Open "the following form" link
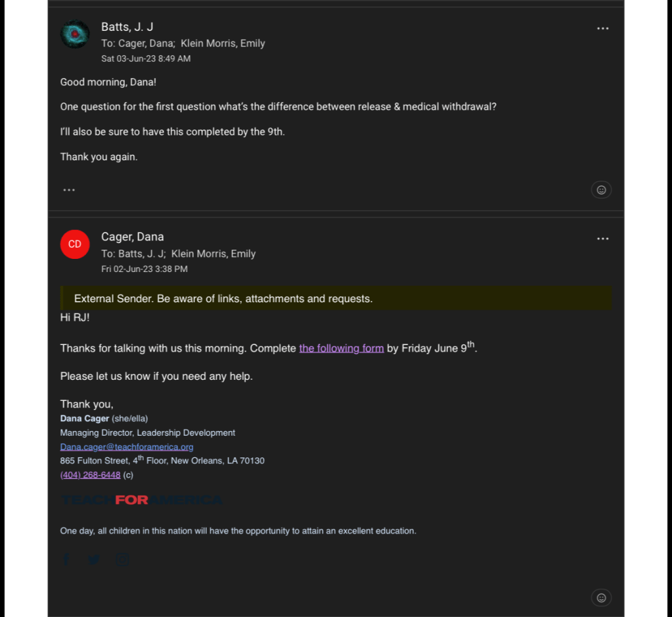 coord(341,348)
